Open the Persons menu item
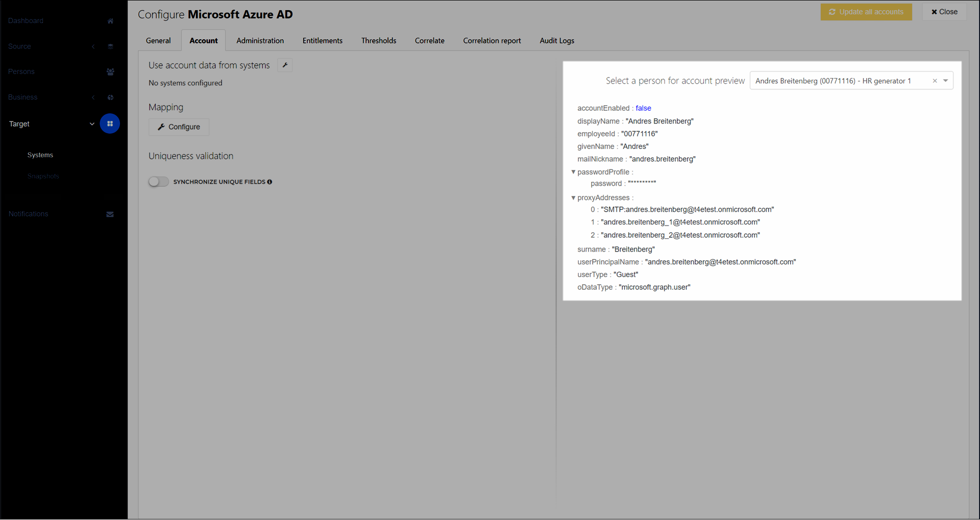Viewport: 980px width, 520px height. pyautogui.click(x=21, y=72)
